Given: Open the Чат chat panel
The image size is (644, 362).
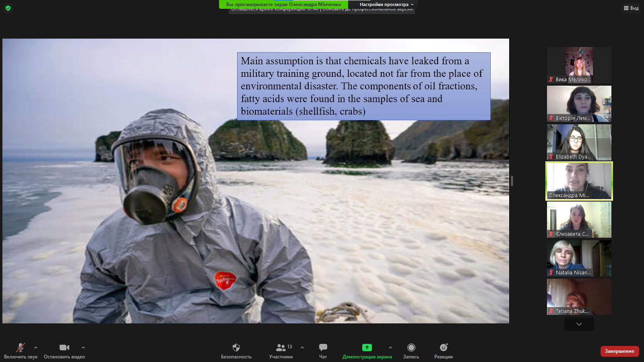Looking at the screenshot, I should 323,351.
